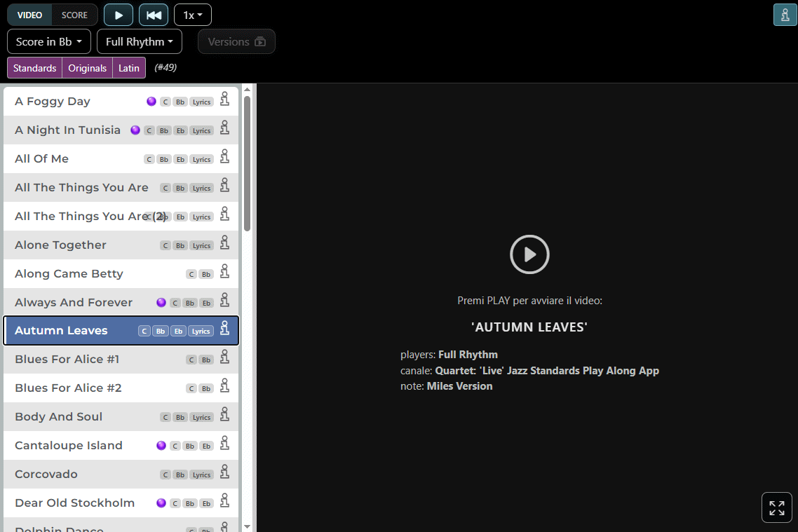The image size is (798, 532).
Task: Switch to VIDEO mode toggle
Action: tap(29, 15)
